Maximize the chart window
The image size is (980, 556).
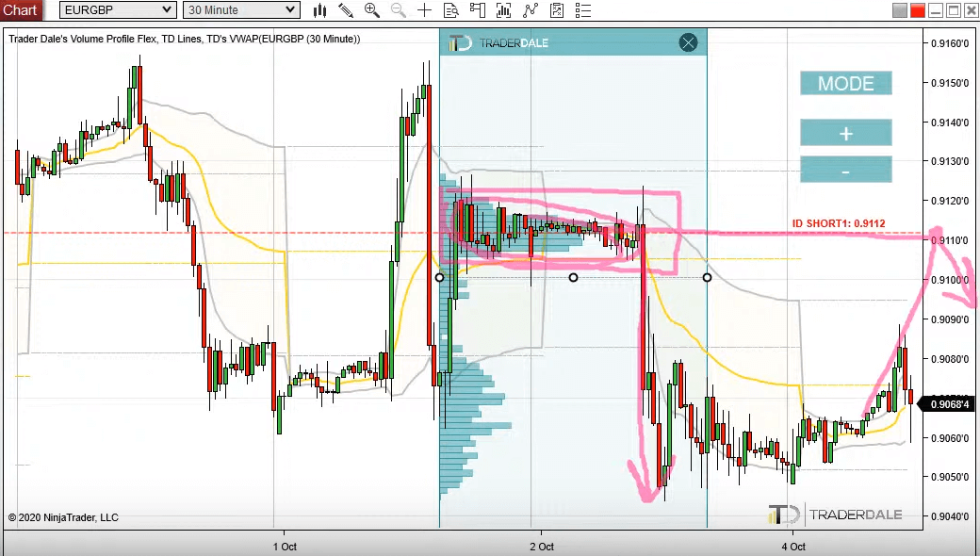[953, 10]
